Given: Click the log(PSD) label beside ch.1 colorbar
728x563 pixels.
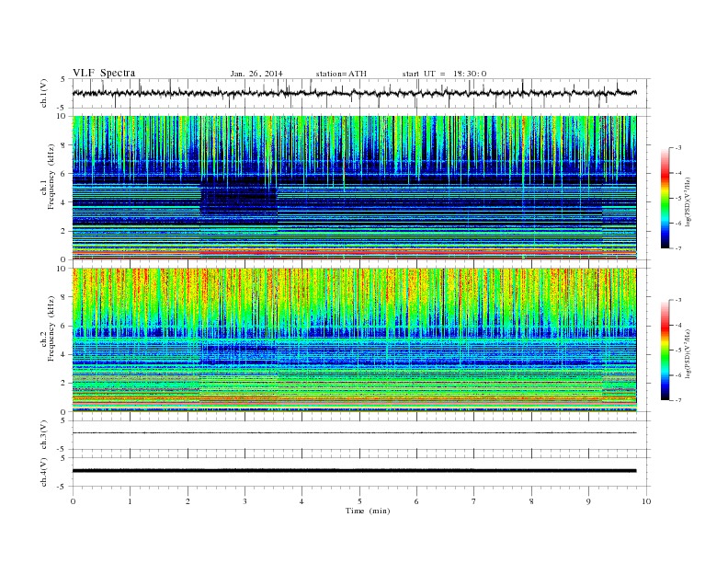Looking at the screenshot, I should pyautogui.click(x=688, y=202).
